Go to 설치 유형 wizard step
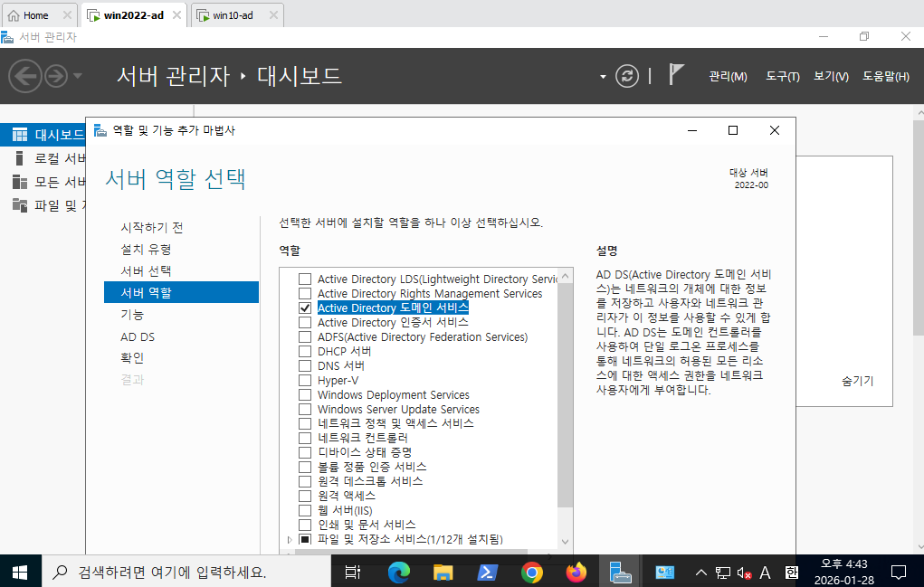The image size is (924, 587). pyautogui.click(x=146, y=249)
